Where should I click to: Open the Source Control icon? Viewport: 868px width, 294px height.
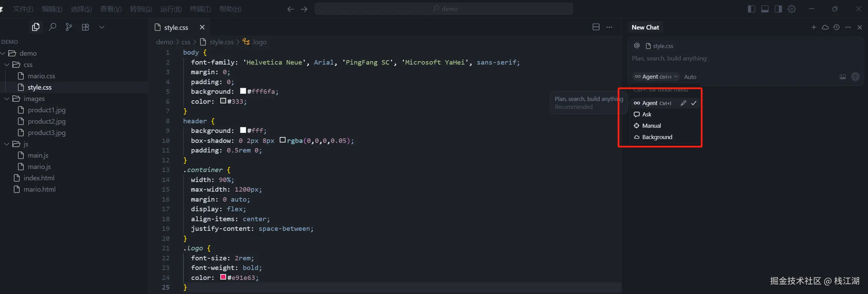click(x=69, y=27)
